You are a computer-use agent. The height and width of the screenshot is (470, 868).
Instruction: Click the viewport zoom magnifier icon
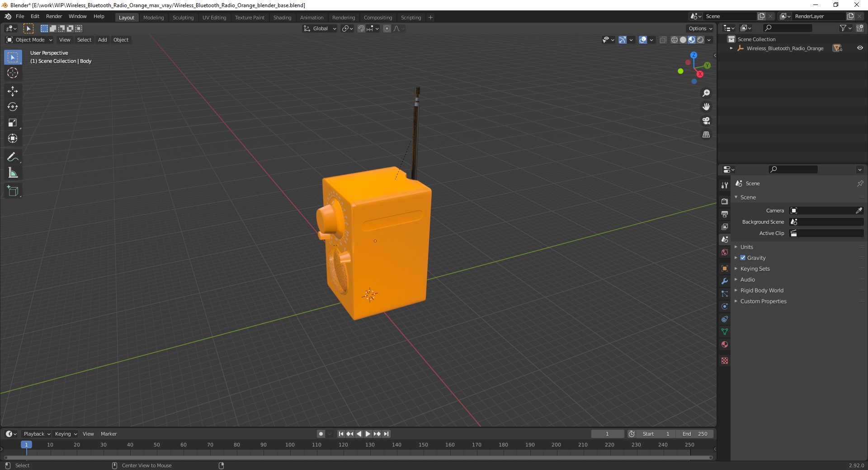pos(706,93)
